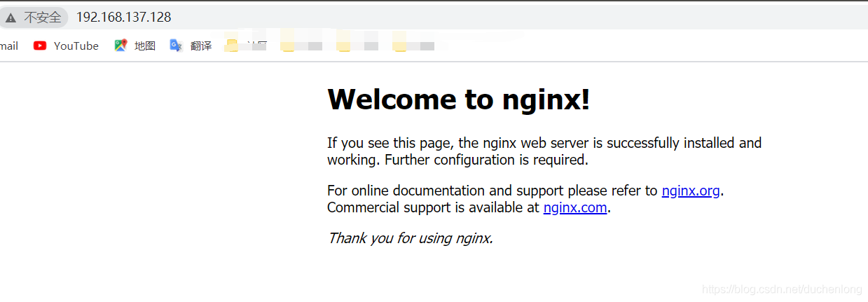Click the not-secure warning triangle icon
The image size is (868, 302).
(x=11, y=18)
